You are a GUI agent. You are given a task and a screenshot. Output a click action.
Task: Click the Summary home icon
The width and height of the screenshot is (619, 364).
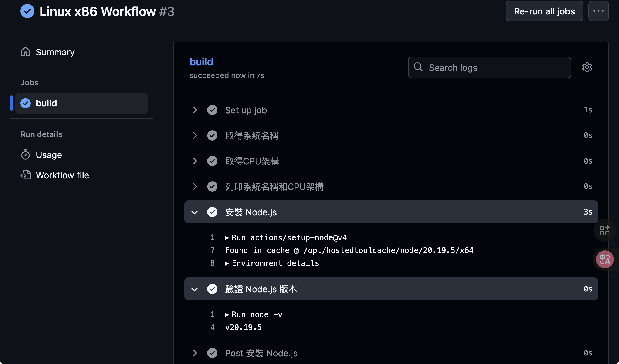click(26, 52)
